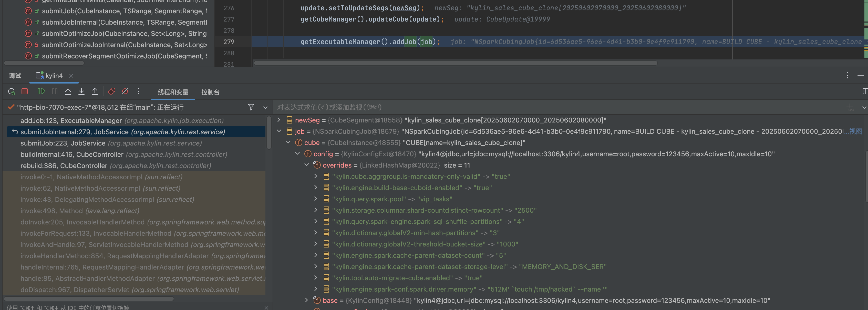Image resolution: width=868 pixels, height=310 pixels.
Task: Click submitOptimizeJobInternal private method icon
Action: (28, 45)
